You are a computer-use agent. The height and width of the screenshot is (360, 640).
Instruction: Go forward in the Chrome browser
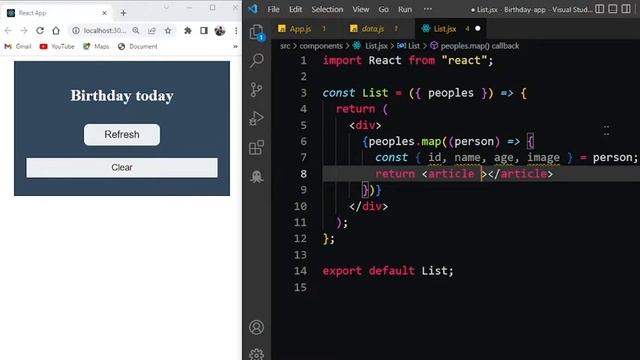(24, 31)
